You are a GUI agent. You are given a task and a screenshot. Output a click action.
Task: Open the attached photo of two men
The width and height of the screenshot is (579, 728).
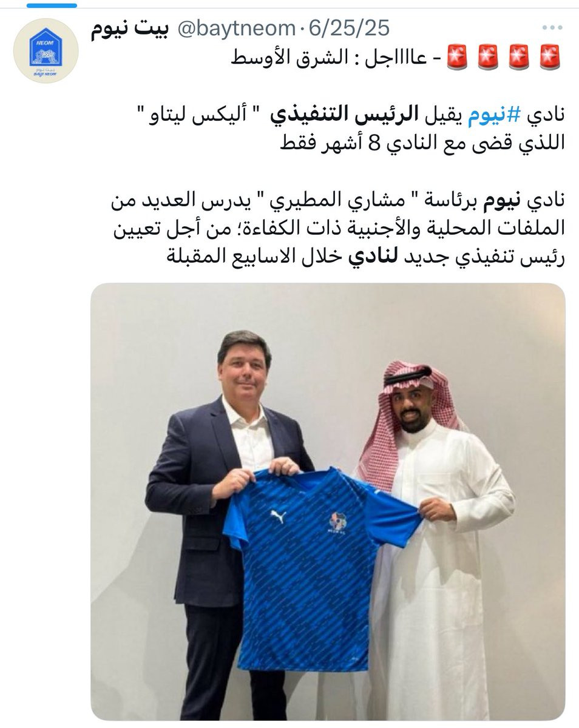click(x=328, y=501)
